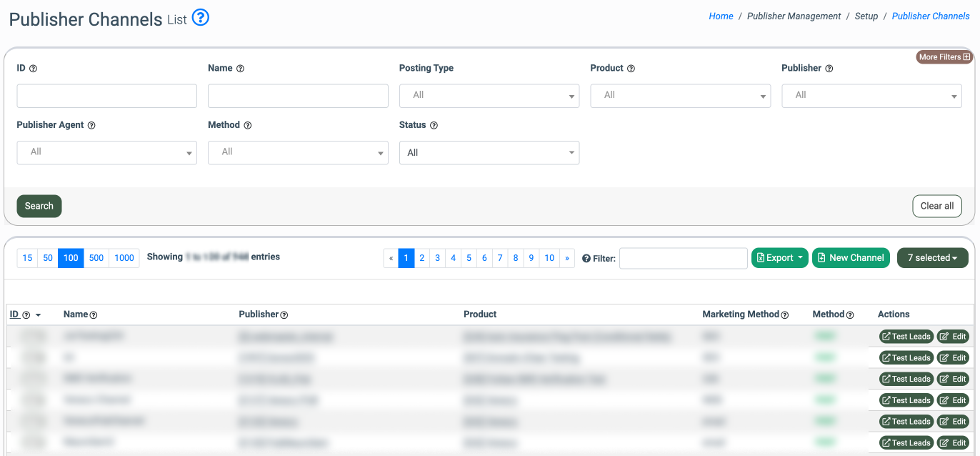Open the Status dropdown filter
This screenshot has height=456, width=980.
(489, 153)
